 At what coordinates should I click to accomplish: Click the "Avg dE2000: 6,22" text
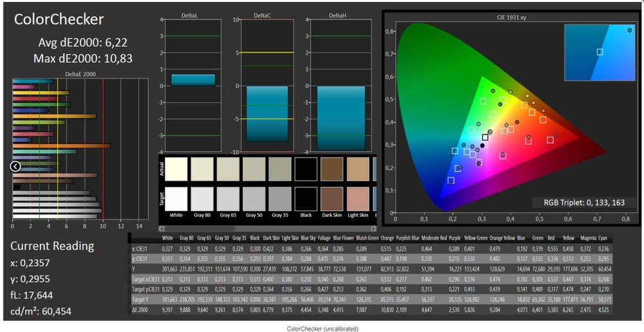(x=82, y=42)
